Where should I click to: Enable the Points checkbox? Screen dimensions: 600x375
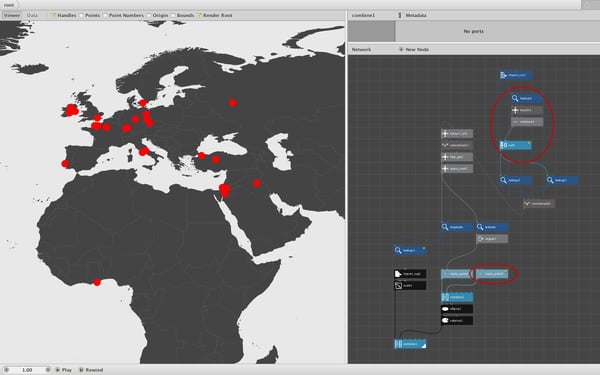coord(81,15)
